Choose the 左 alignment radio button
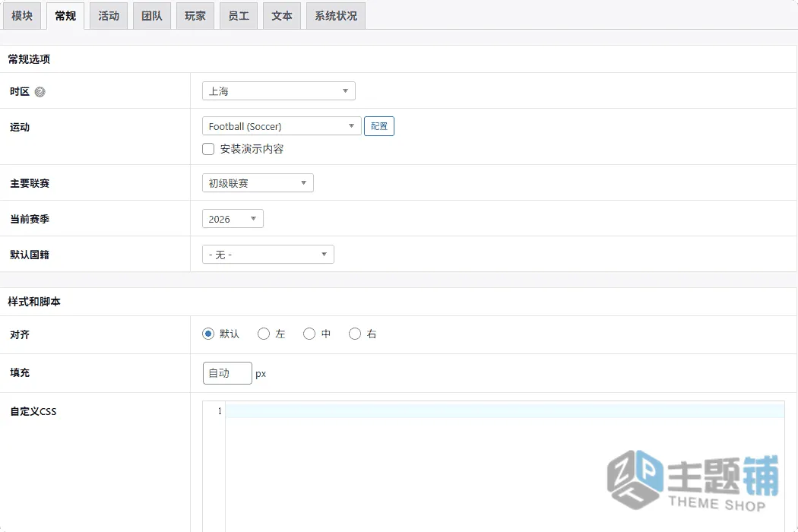798x532 pixels. tap(264, 334)
